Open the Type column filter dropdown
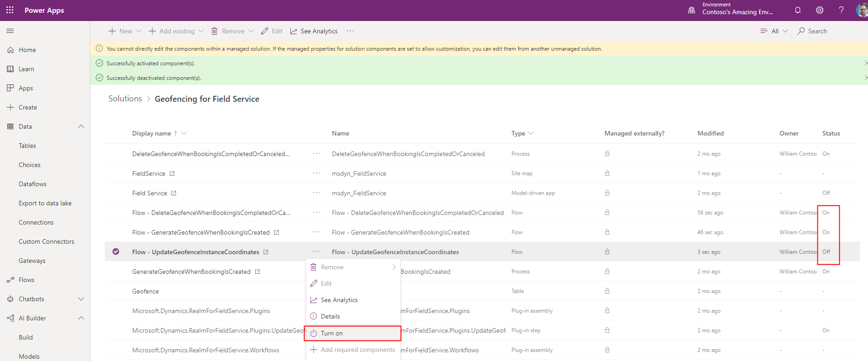 click(531, 133)
